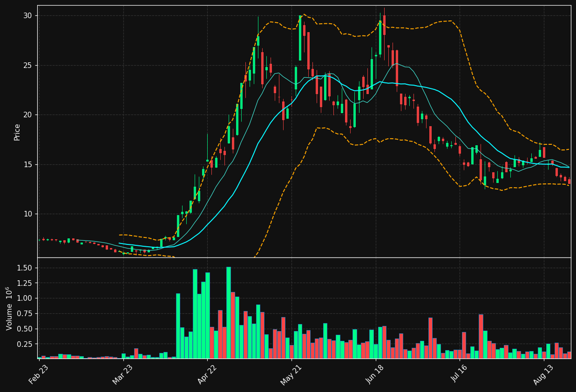
Task: Select the price tick label "20"
Action: tap(27, 115)
